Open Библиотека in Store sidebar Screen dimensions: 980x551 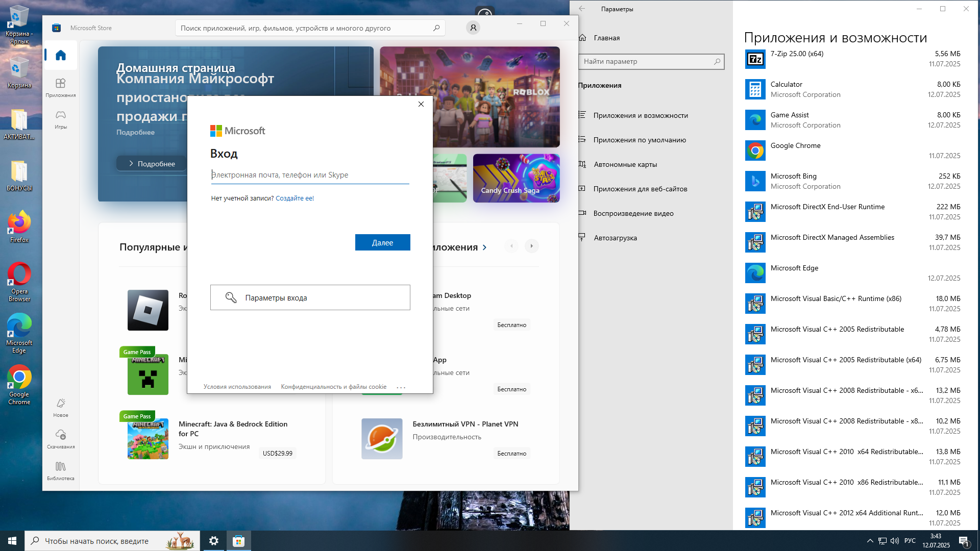point(61,471)
